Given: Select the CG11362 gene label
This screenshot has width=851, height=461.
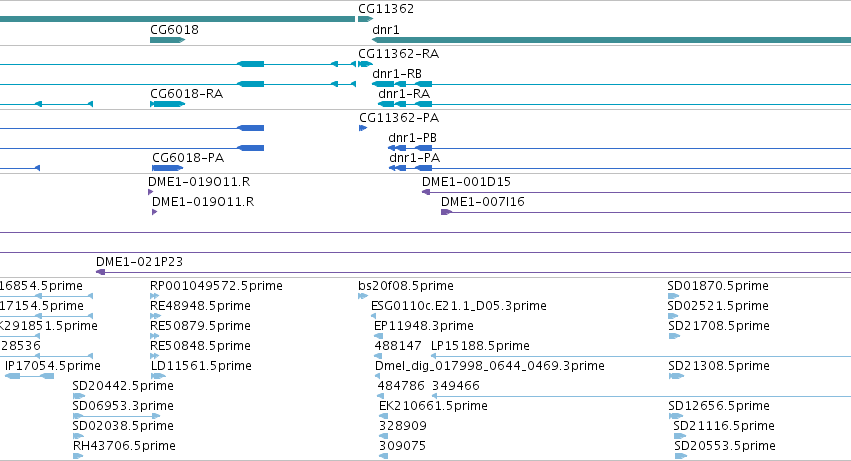Looking at the screenshot, I should (x=386, y=9).
